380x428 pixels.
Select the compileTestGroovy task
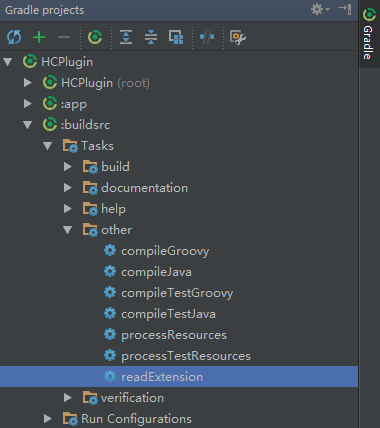[177, 293]
